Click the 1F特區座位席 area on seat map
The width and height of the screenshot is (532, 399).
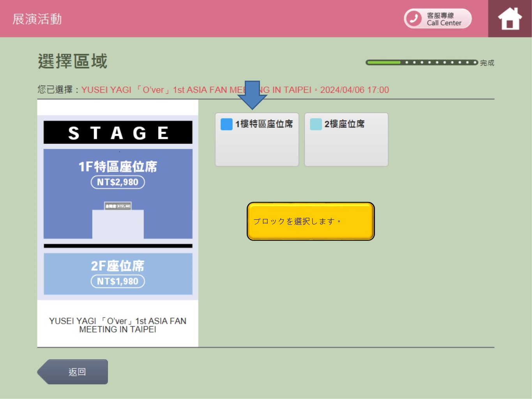coord(118,194)
